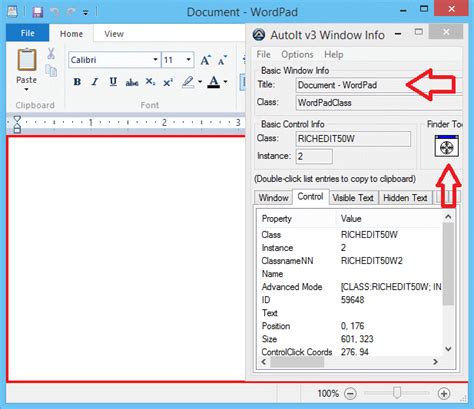Click the scroll right arrow in property list
Viewport: 474px width, 409px height.
click(435, 362)
